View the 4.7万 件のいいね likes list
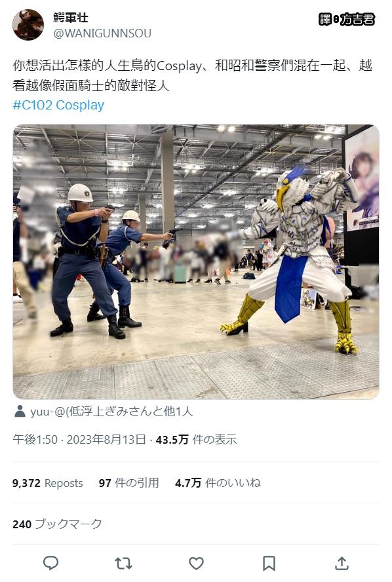 tap(218, 483)
